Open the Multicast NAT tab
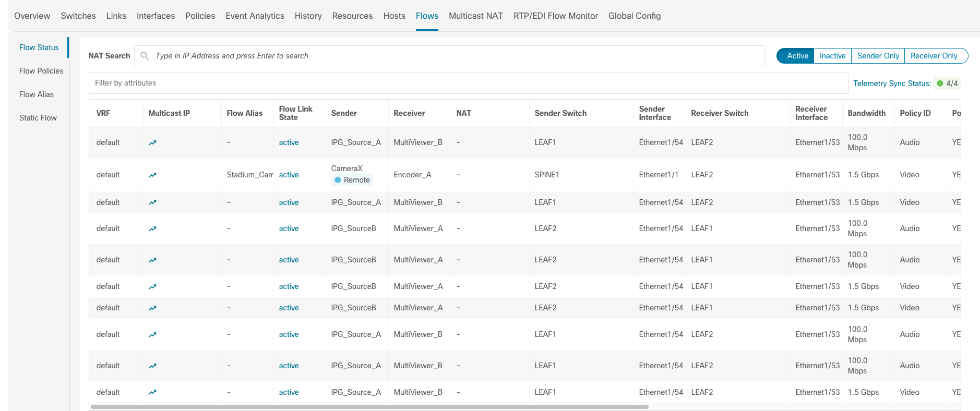980x411 pixels. click(475, 16)
